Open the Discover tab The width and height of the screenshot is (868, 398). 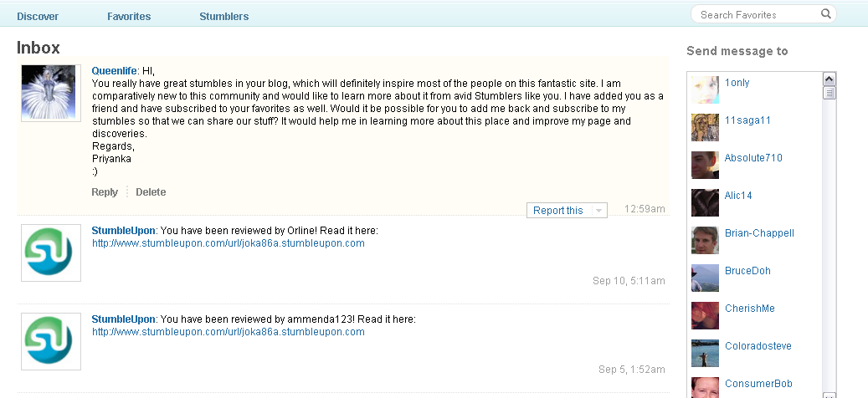(x=38, y=17)
